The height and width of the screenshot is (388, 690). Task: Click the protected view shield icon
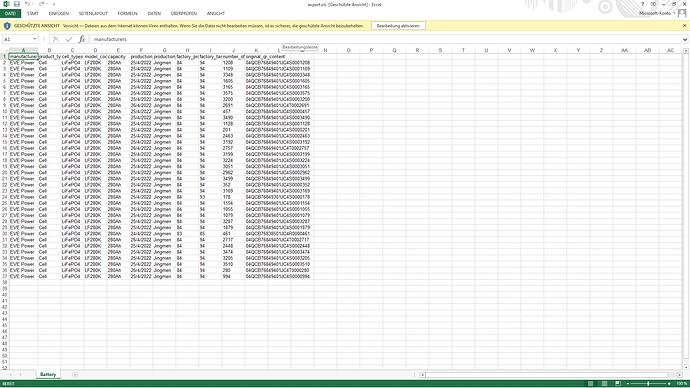(x=7, y=26)
